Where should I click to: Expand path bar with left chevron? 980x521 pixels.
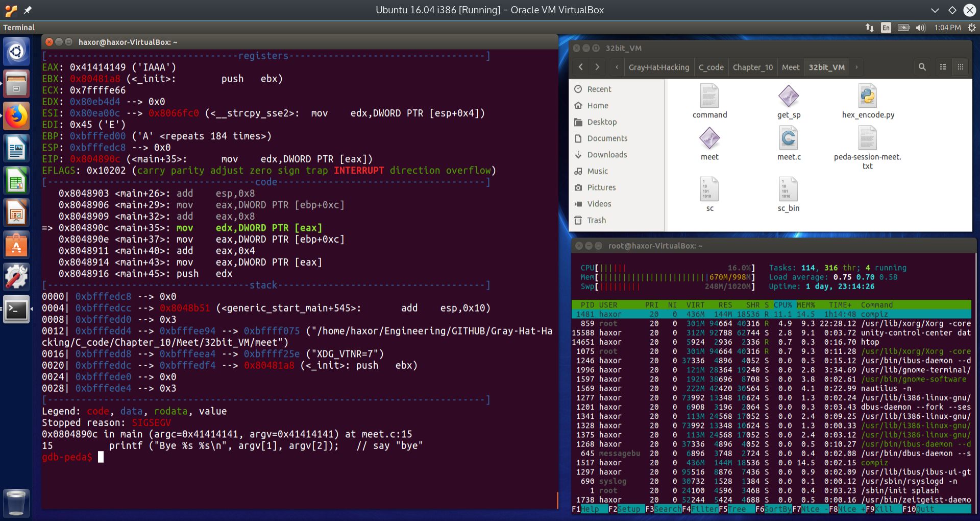[617, 67]
